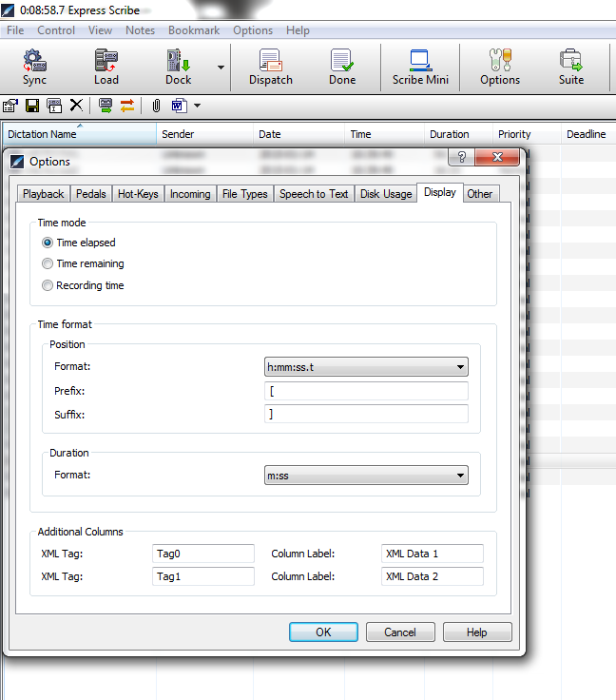The image size is (616, 700).
Task: Open the Word document dropdown arrow
Action: 197,107
